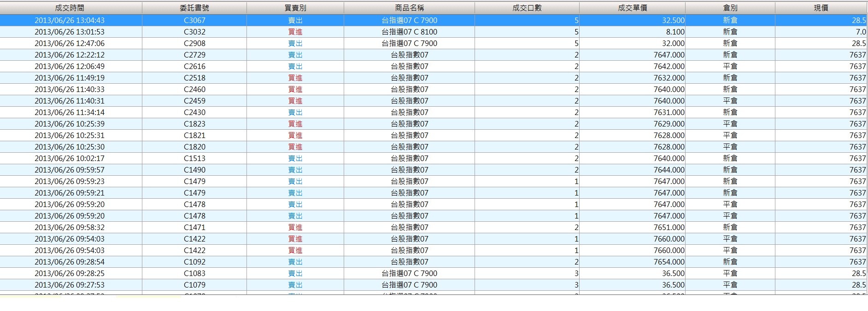Click the product name 台指選07 C 8100
The height and width of the screenshot is (311, 868).
[x=410, y=32]
